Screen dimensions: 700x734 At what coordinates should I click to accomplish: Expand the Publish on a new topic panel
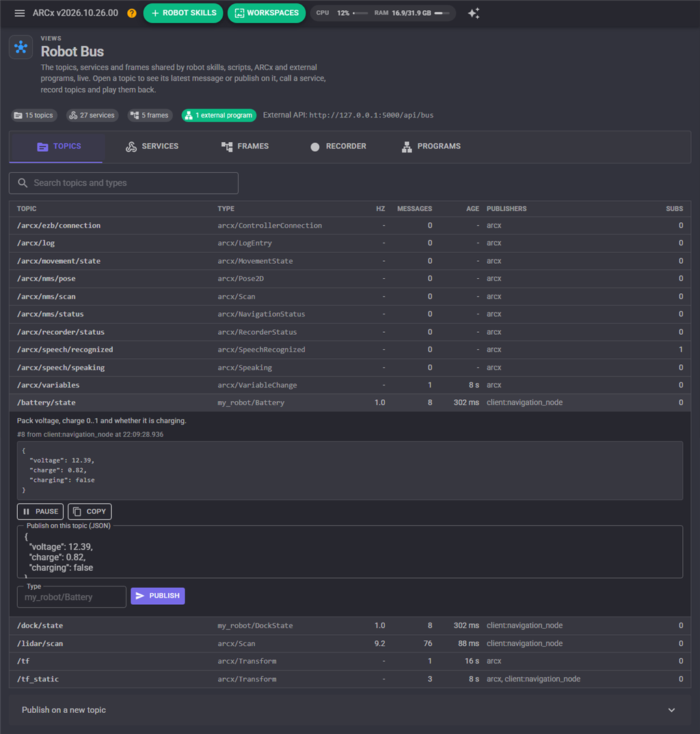click(x=350, y=710)
